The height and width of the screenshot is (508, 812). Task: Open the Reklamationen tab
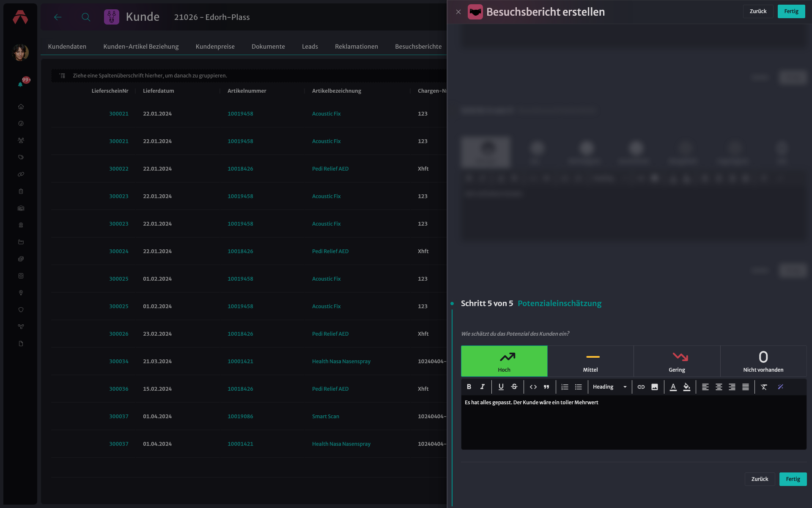[x=357, y=47]
